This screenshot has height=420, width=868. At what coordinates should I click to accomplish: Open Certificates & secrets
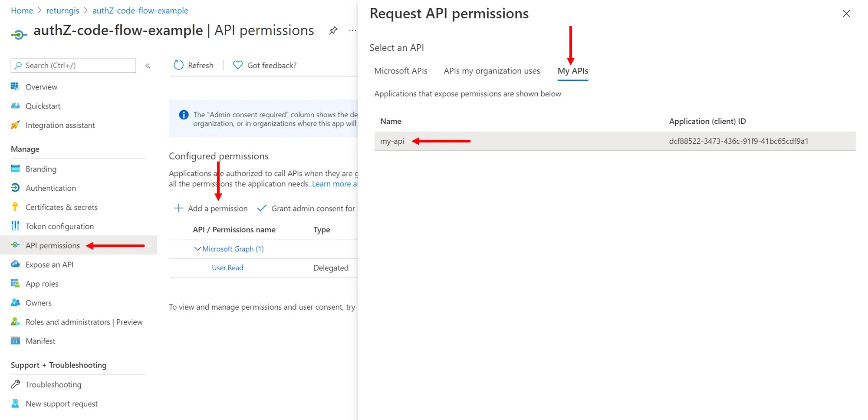click(x=62, y=207)
